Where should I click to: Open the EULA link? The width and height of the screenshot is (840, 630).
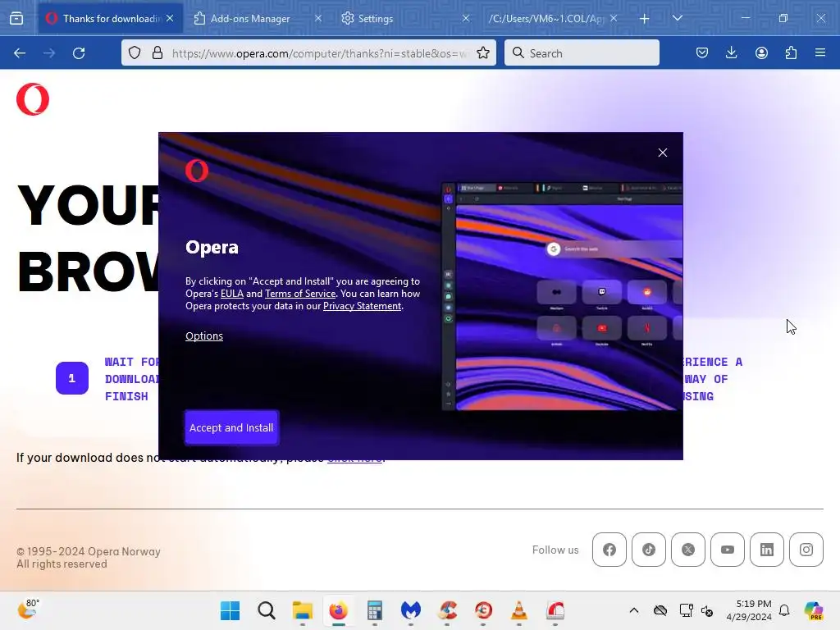point(232,294)
